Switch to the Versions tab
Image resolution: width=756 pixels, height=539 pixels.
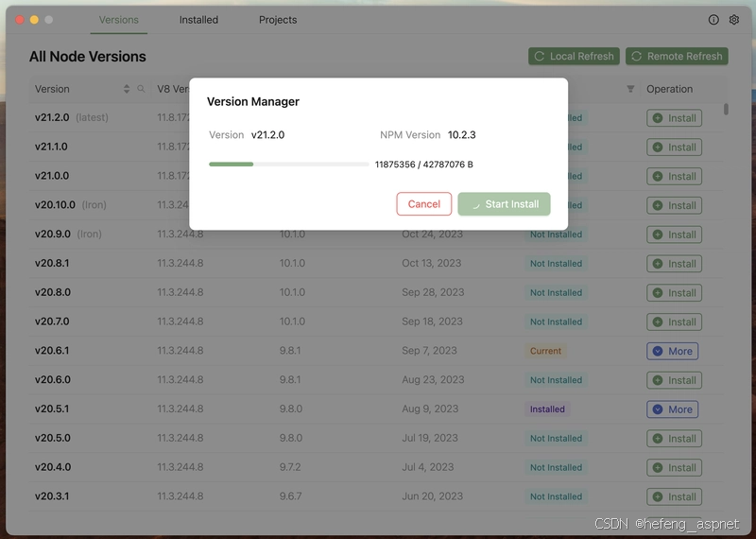(x=119, y=20)
